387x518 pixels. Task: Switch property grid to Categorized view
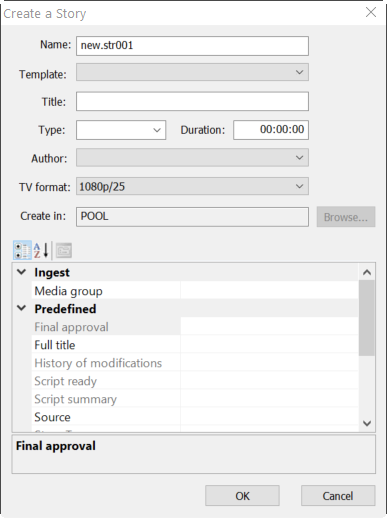tap(22, 250)
